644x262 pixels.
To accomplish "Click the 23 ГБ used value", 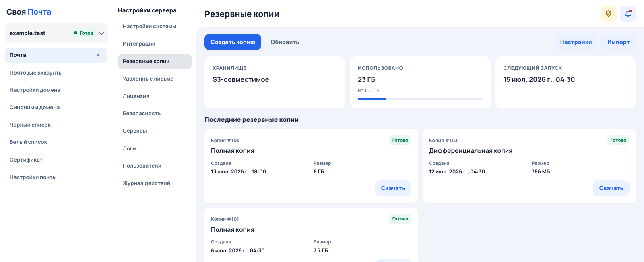I will tap(367, 80).
